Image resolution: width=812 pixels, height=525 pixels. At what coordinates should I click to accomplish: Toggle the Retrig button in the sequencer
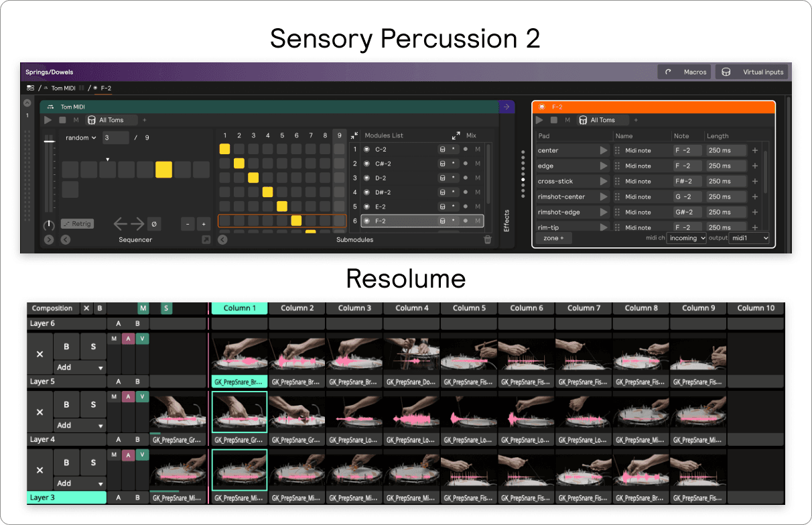pos(77,224)
